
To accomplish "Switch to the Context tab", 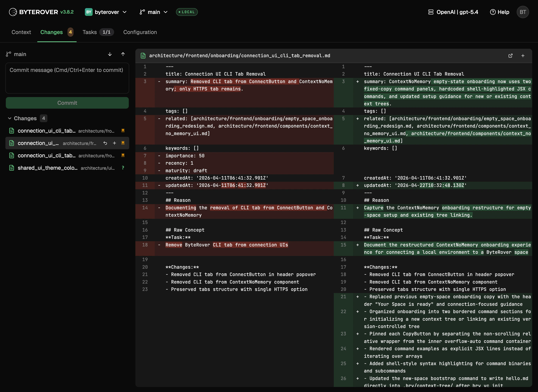I will (21, 32).
